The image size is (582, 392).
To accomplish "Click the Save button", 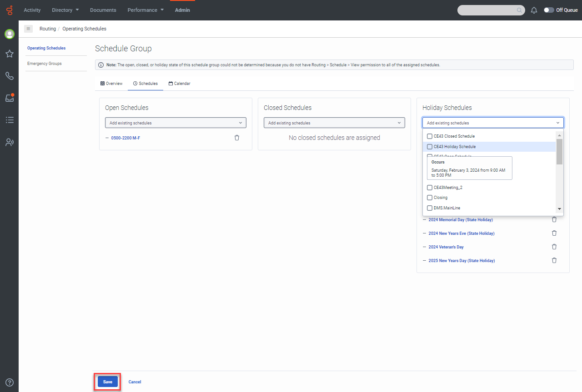I will click(107, 382).
